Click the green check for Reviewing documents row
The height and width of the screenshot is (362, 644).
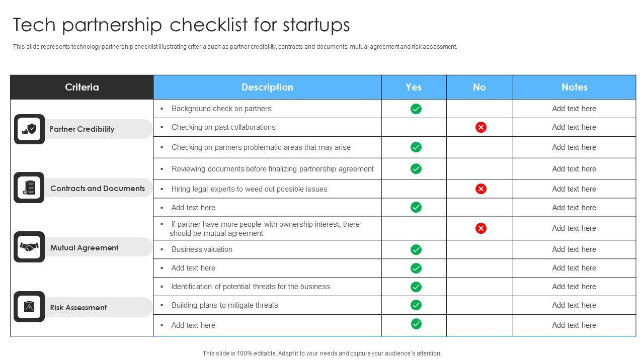point(416,169)
